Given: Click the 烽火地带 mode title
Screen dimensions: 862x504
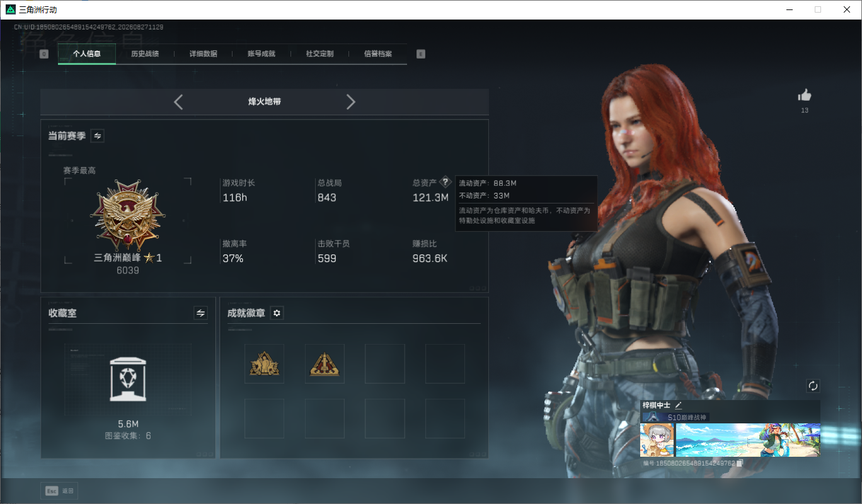Looking at the screenshot, I should click(x=265, y=101).
